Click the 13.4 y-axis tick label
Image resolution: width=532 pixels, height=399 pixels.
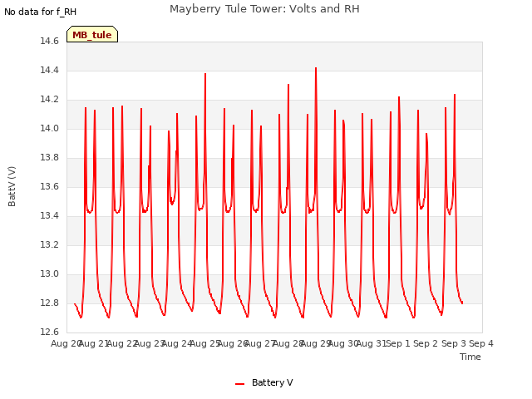tap(50, 216)
